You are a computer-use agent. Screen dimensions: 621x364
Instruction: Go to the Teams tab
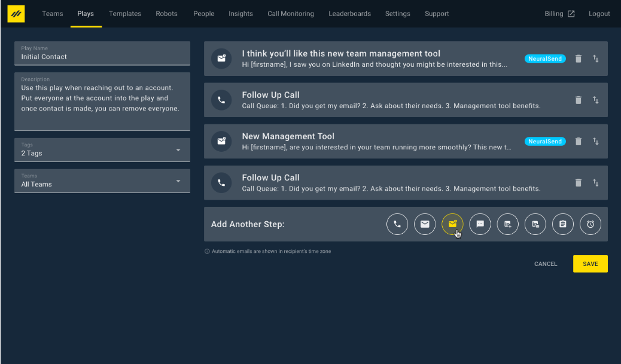pyautogui.click(x=52, y=14)
